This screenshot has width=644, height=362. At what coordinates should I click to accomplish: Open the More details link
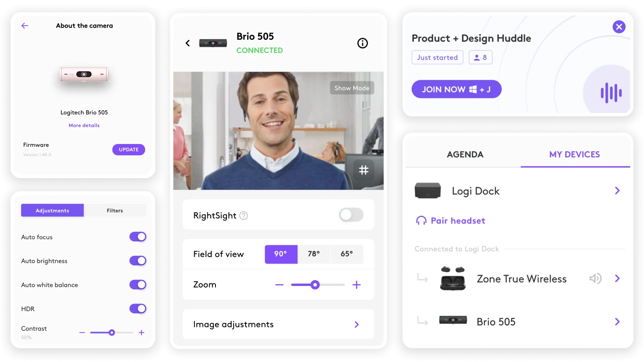84,125
